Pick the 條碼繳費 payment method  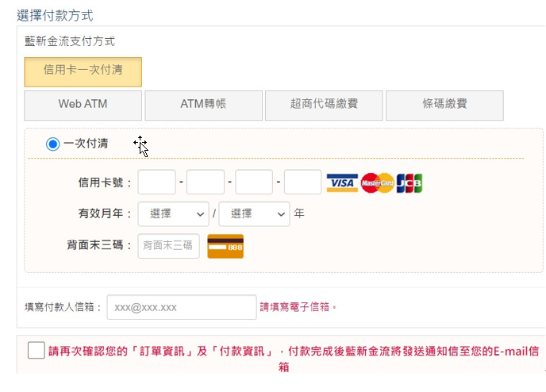[x=444, y=105]
